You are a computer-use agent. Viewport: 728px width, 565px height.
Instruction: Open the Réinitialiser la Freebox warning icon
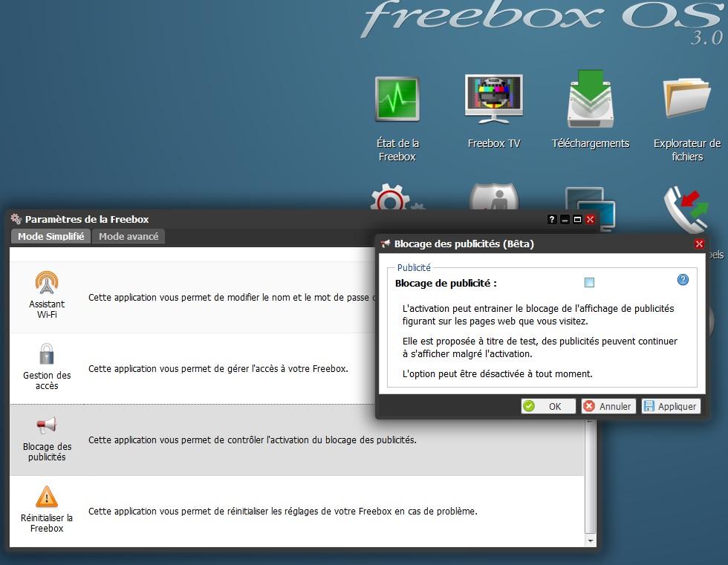(47, 497)
